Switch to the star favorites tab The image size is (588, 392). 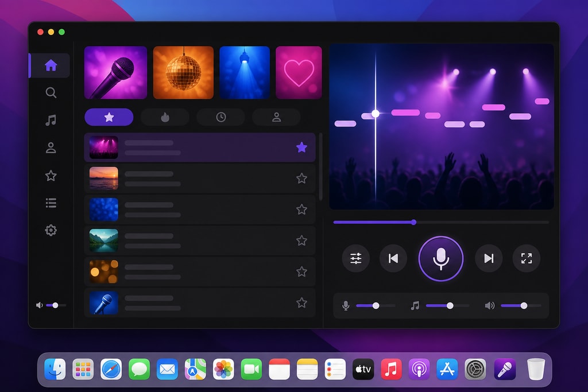(109, 117)
